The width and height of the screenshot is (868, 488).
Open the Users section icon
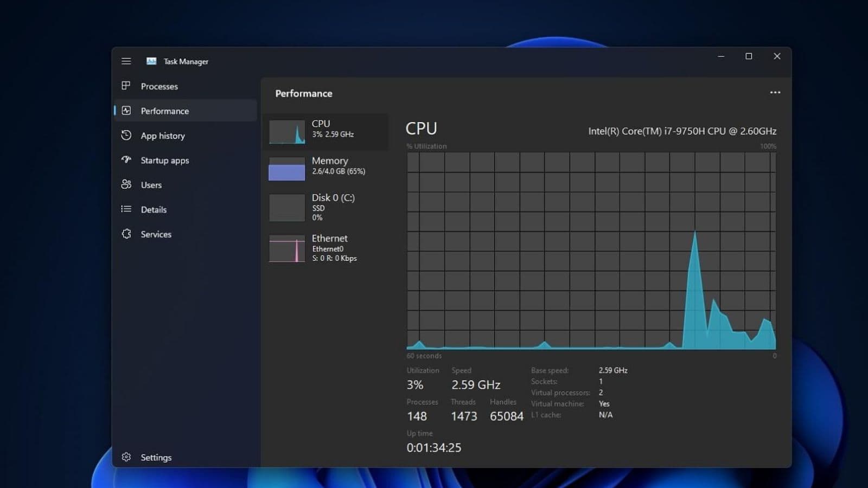pos(126,185)
